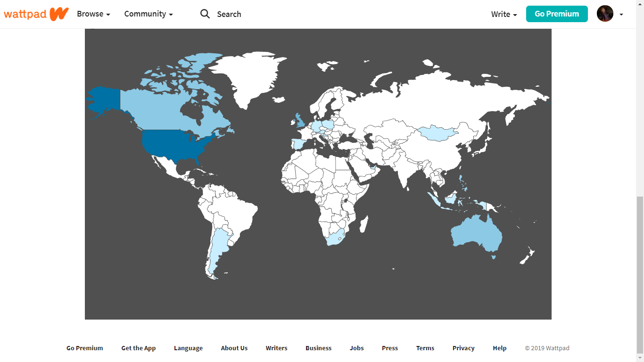The height and width of the screenshot is (362, 644).
Task: Open the About Us footer link
Action: pyautogui.click(x=234, y=348)
